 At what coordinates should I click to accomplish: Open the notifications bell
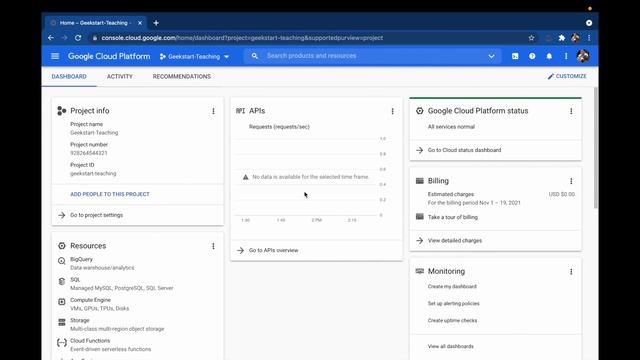pos(549,56)
